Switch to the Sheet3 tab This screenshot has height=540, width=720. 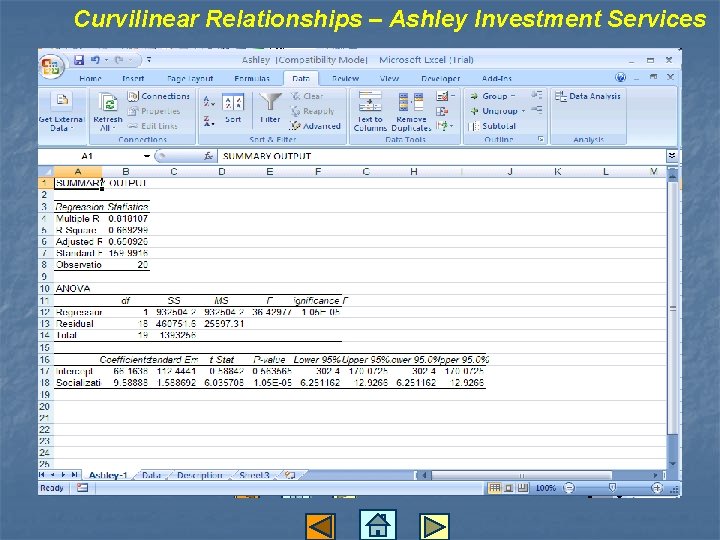[x=254, y=475]
